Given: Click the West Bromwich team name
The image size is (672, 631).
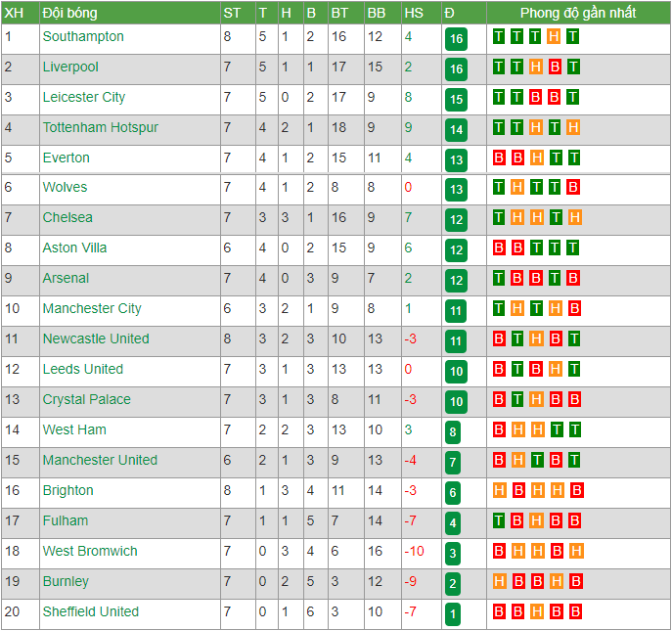Looking at the screenshot, I should point(90,551).
